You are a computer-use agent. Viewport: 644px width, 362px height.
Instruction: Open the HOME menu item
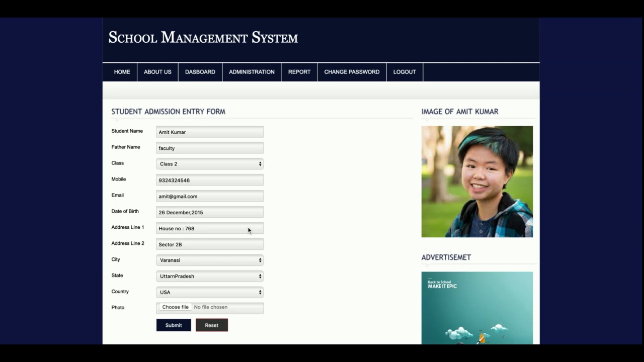tap(122, 72)
